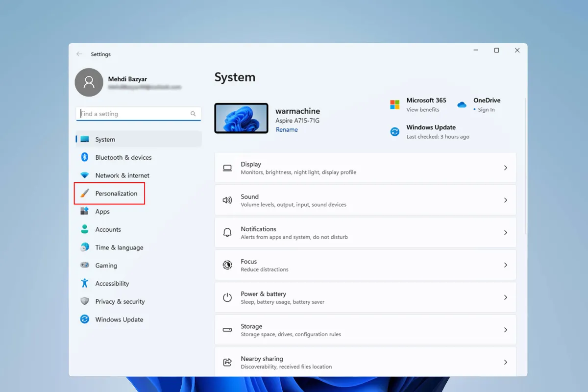588x392 pixels.
Task: Select Accounts in the sidebar
Action: (108, 229)
